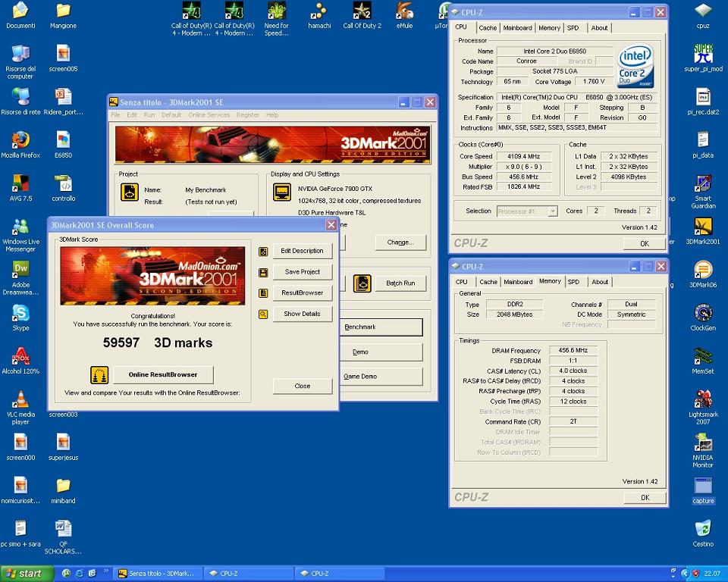The height and width of the screenshot is (582, 728).
Task: Click the Core Speed value 4109.4 MHz
Action: 524,156
